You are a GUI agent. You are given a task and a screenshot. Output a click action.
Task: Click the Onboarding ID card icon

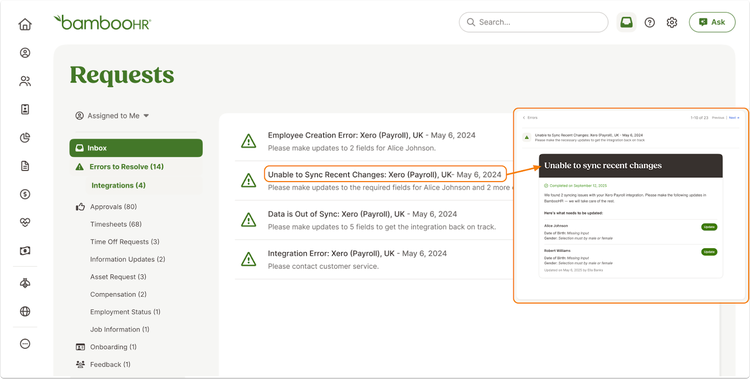(80, 347)
